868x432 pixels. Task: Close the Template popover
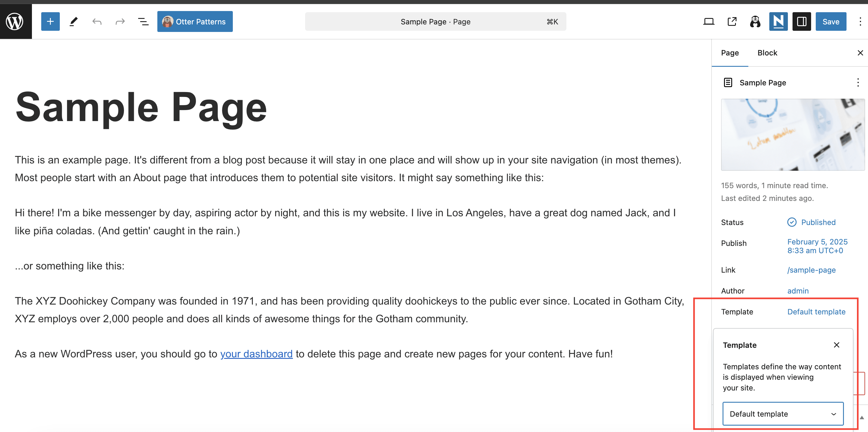pyautogui.click(x=836, y=345)
